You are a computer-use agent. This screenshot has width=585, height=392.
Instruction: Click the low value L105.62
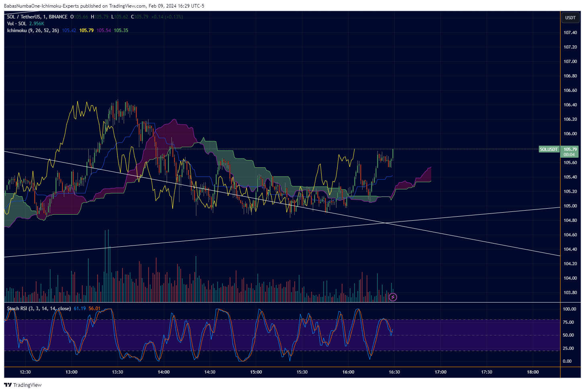[x=120, y=17]
